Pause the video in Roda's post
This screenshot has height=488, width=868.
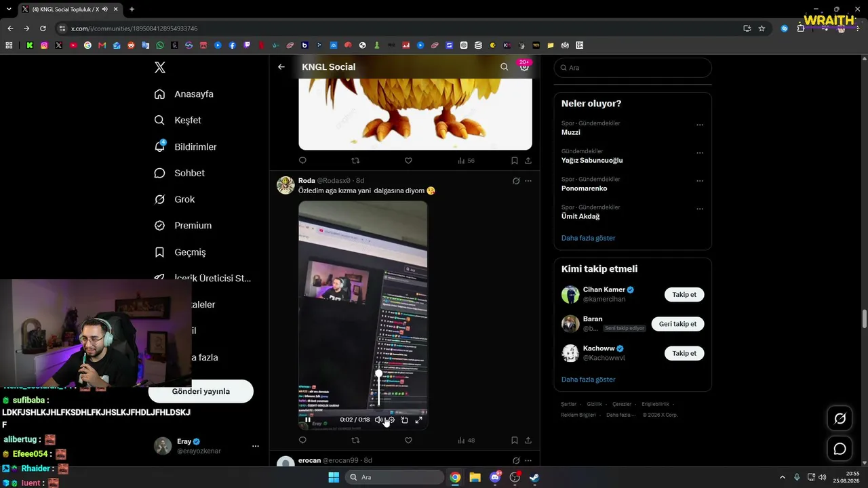tap(308, 420)
